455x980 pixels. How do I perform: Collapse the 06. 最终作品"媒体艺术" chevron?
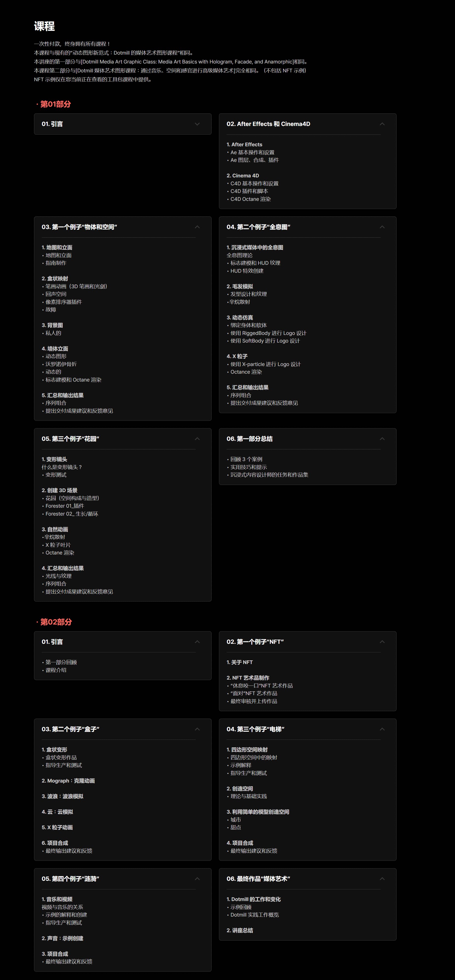click(x=382, y=879)
